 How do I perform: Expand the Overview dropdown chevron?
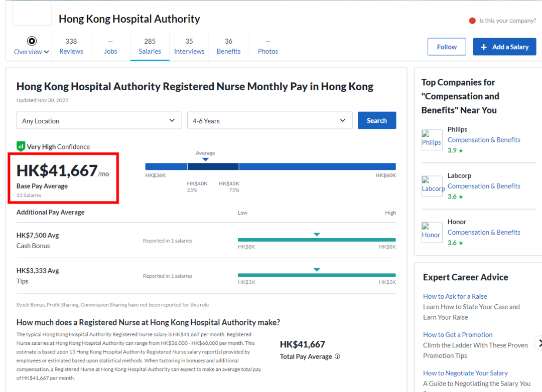coord(46,52)
